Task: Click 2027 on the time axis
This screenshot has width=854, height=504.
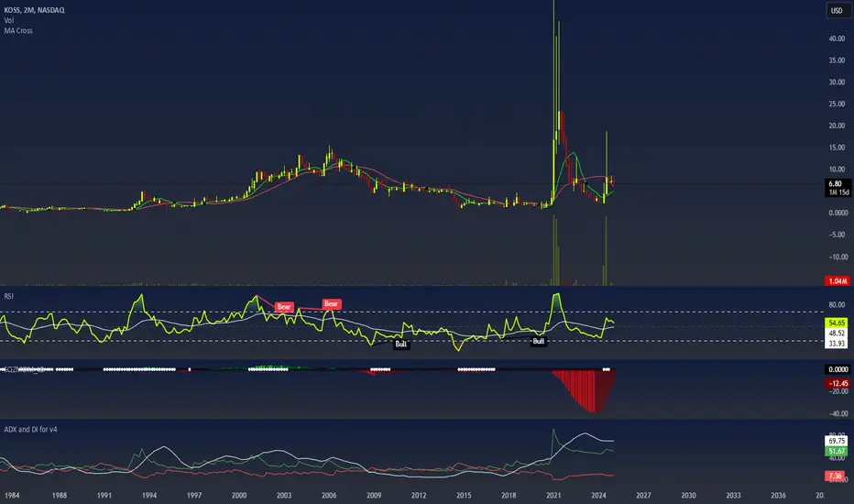Action: click(x=643, y=495)
